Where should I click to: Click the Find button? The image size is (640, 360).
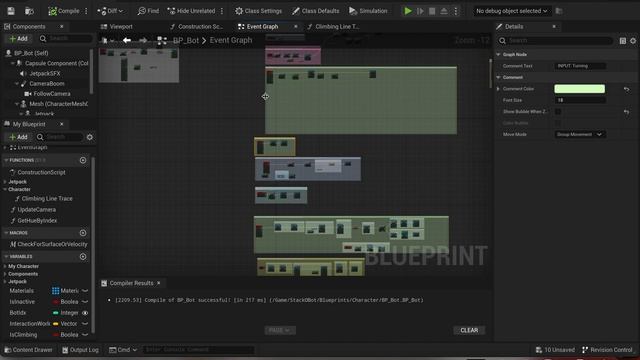[x=148, y=11]
